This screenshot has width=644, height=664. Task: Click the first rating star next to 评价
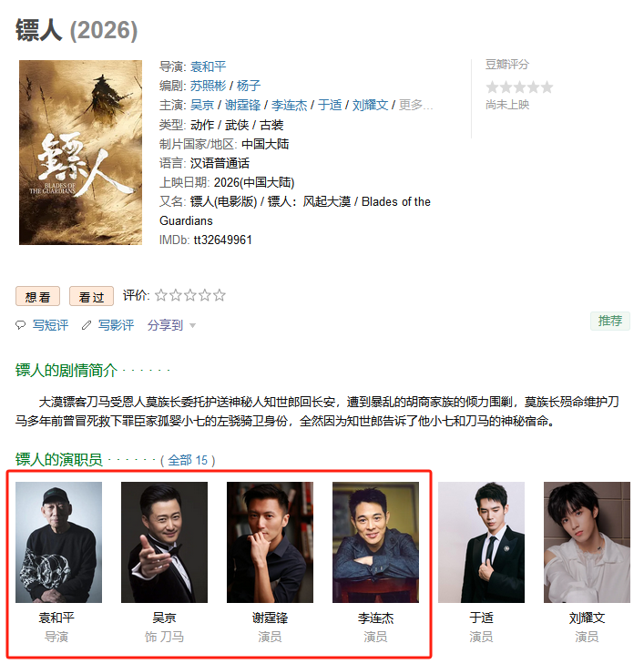161,295
